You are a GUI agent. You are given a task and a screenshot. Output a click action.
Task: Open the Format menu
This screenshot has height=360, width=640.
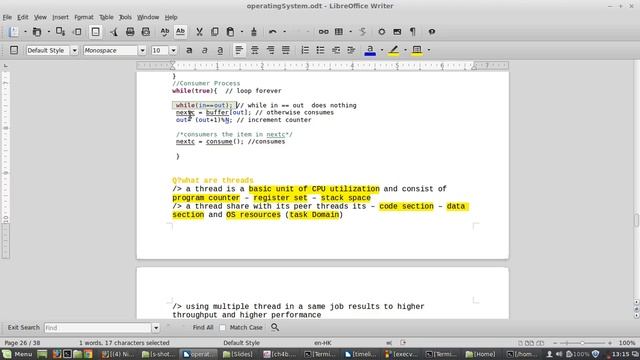tap(84, 17)
